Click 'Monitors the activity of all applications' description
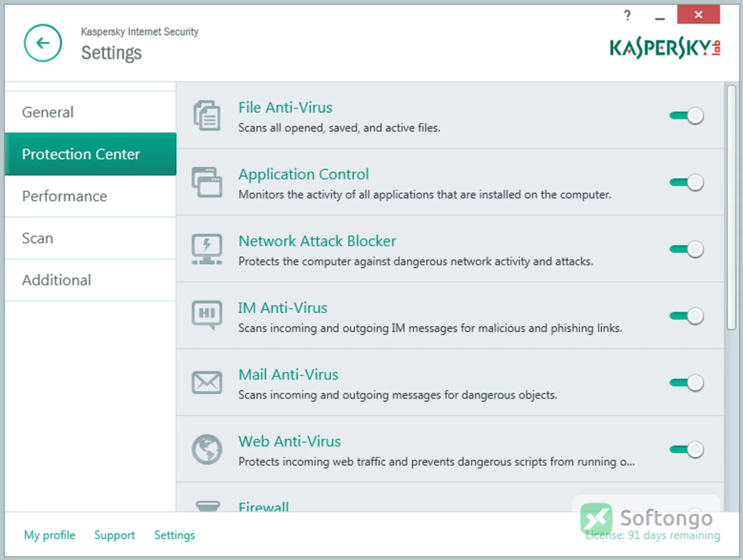The width and height of the screenshot is (743, 560). click(x=425, y=195)
